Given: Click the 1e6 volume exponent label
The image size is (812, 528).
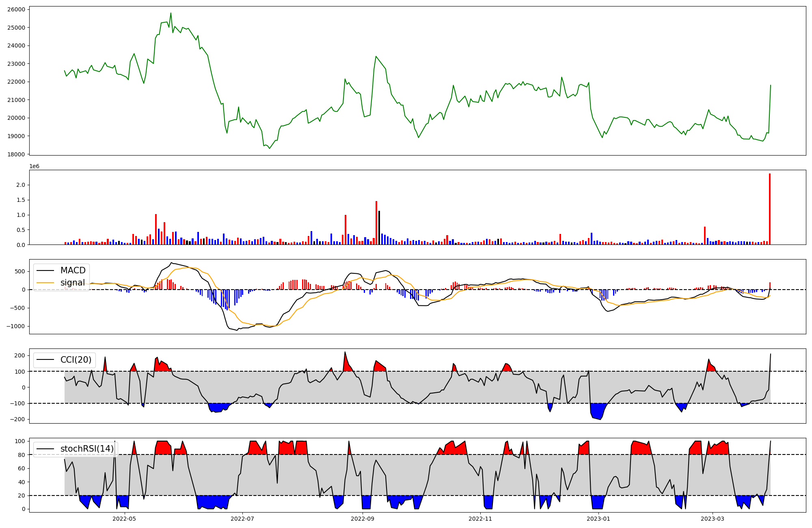Looking at the screenshot, I should coord(34,166).
